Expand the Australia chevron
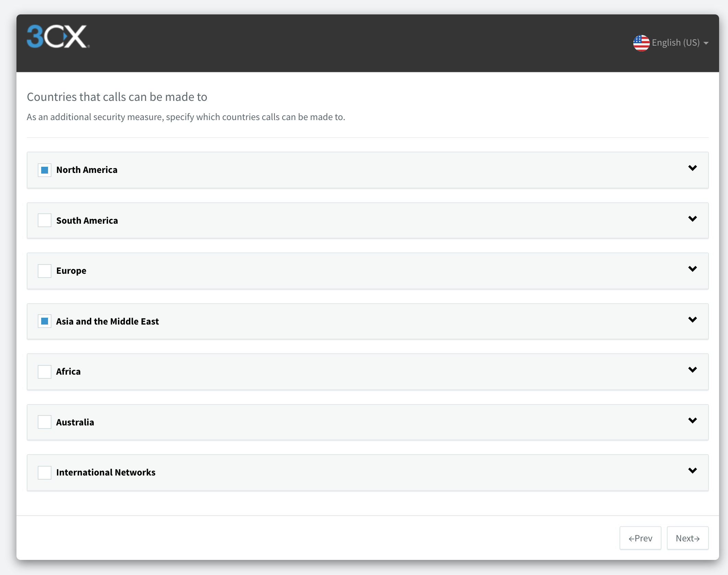 point(693,421)
